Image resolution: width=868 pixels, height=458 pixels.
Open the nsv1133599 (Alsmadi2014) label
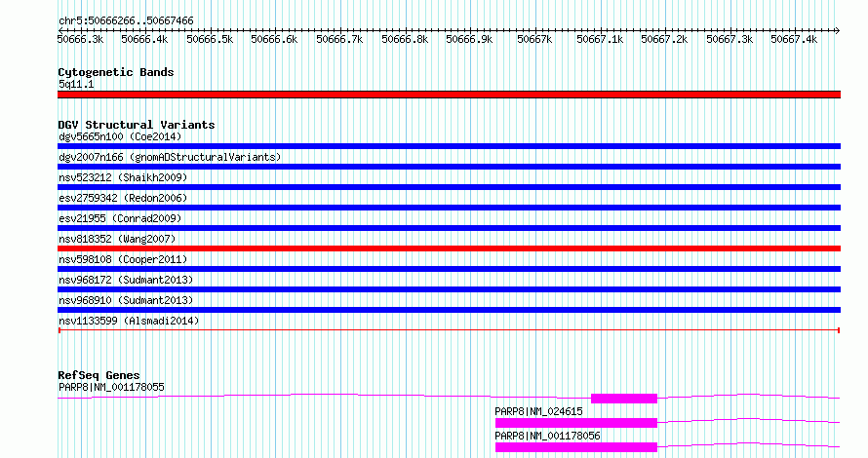click(129, 321)
